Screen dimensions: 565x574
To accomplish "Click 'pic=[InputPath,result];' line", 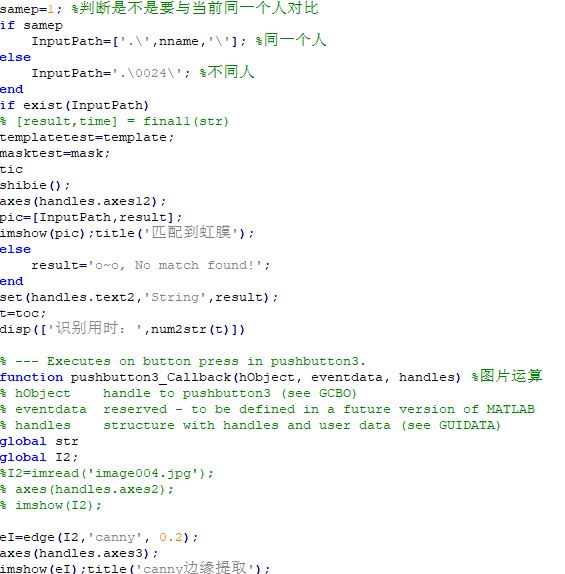I will click(91, 217).
